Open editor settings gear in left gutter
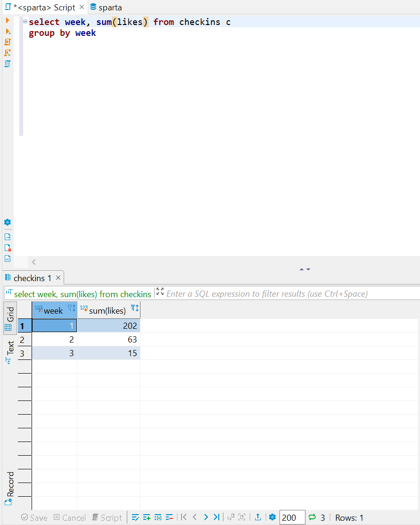 click(x=8, y=222)
